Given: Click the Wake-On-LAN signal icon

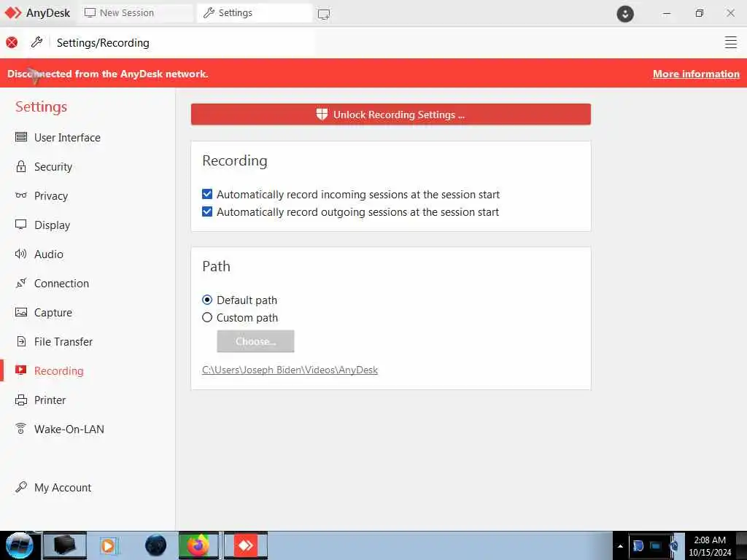Looking at the screenshot, I should pos(21,429).
